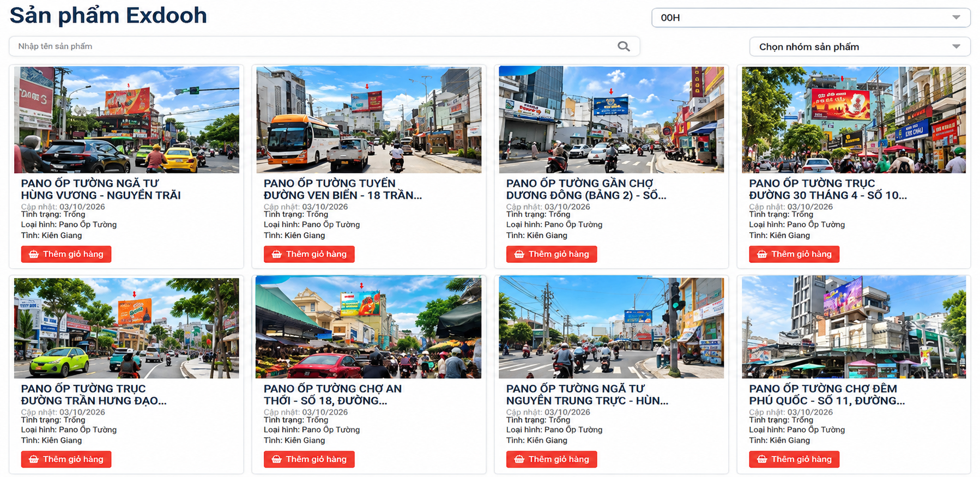
Task: Open the OOH category dropdown
Action: point(810,17)
